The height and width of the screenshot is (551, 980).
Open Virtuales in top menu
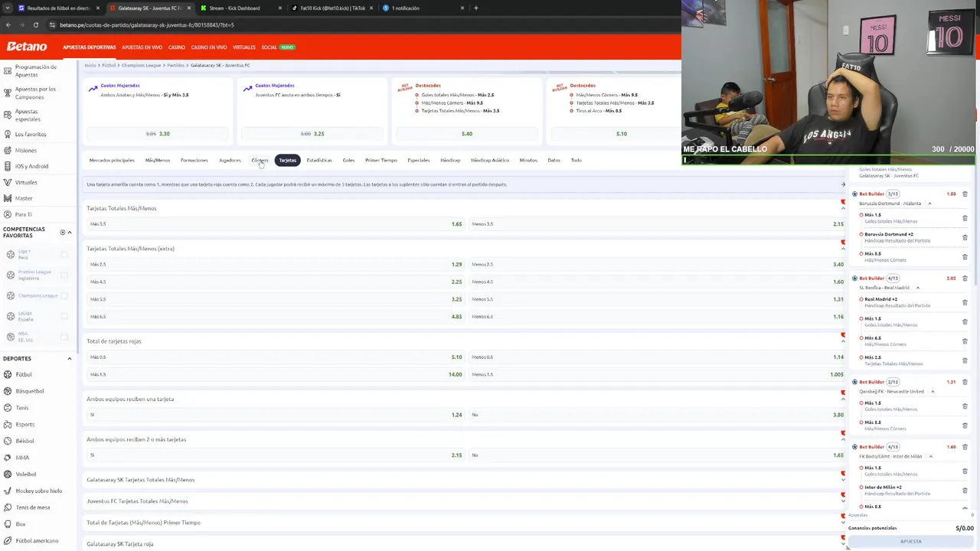click(244, 47)
